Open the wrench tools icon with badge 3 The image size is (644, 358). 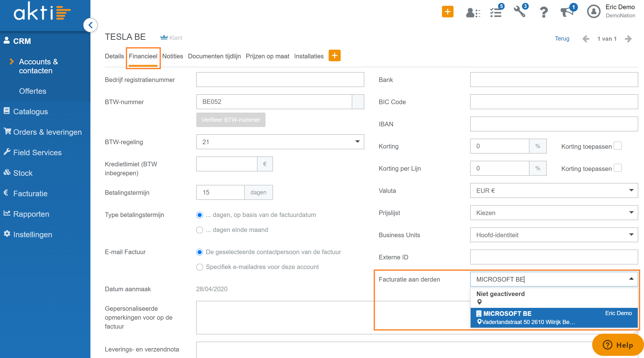520,12
